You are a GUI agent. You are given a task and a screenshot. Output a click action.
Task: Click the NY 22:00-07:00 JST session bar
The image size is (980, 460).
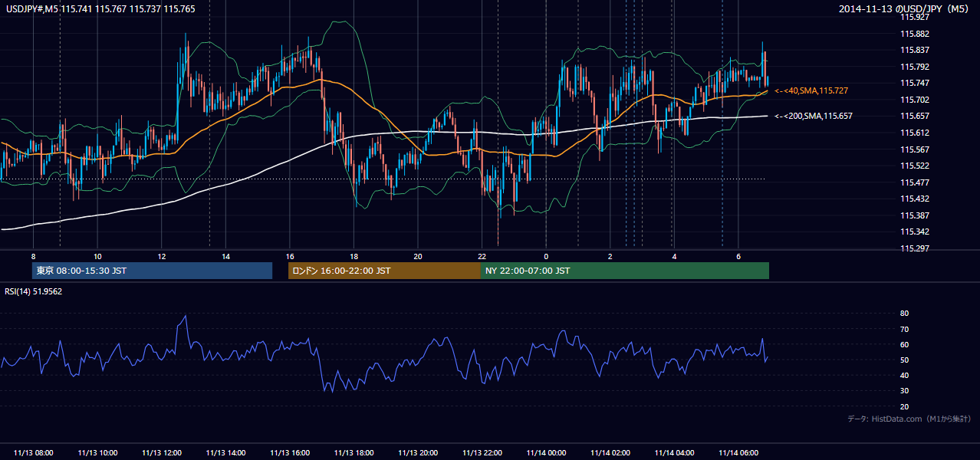point(625,271)
